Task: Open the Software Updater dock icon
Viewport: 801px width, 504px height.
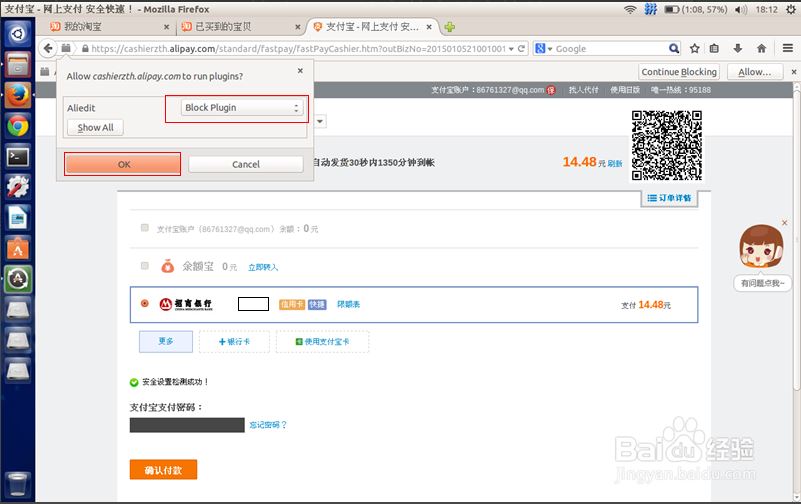Action: pyautogui.click(x=18, y=279)
